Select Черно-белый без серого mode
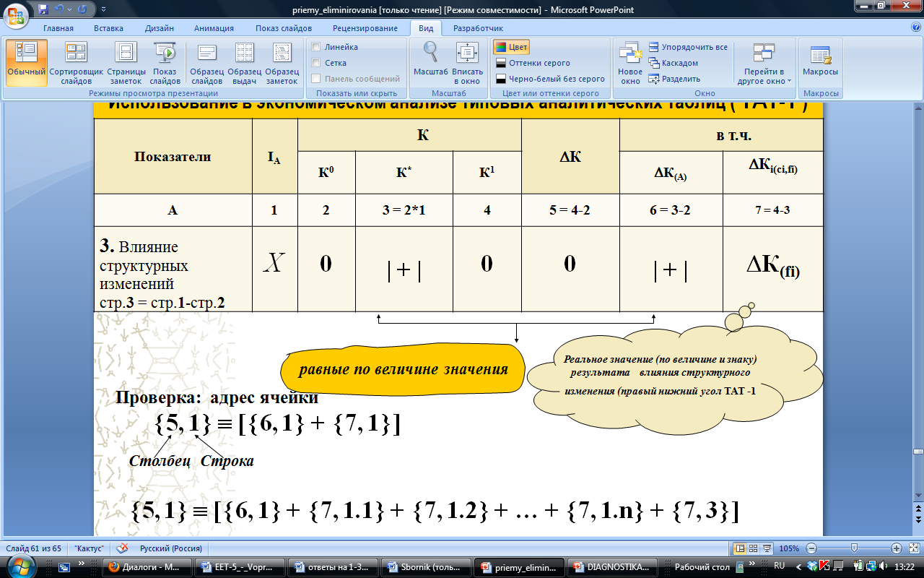Screen dimensions: 924x578 (x=551, y=79)
